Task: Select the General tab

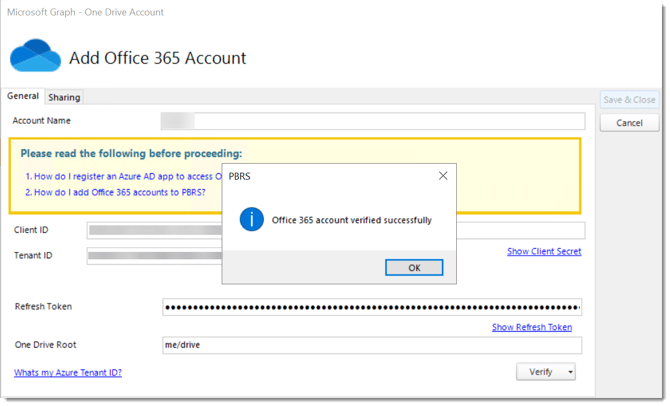Action: pos(23,96)
